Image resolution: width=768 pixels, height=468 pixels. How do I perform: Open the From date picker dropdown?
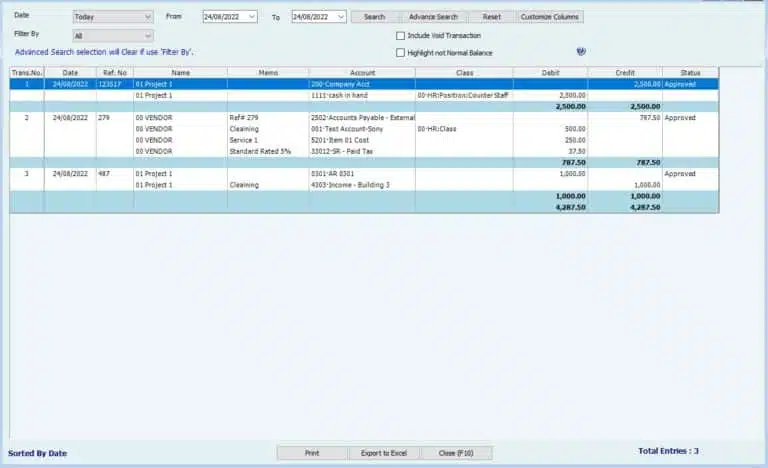tap(250, 17)
